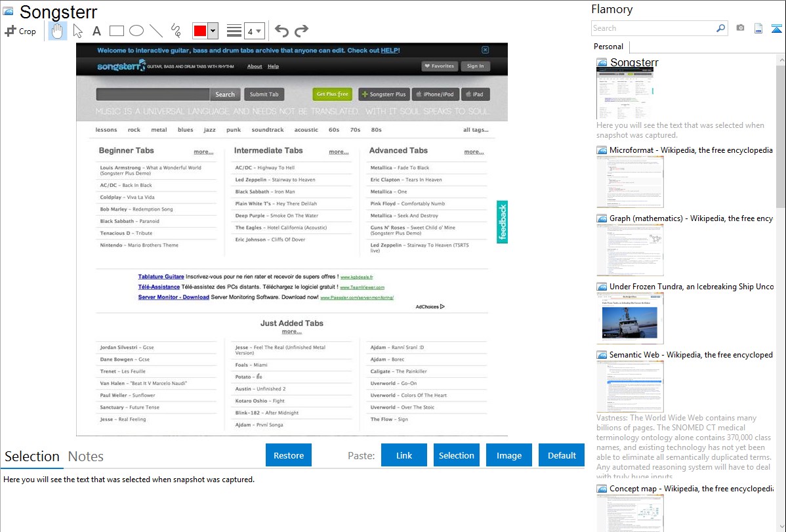Open the Graph (mathematics) Wikipedia snapshot thumbnail
This screenshot has width=786, height=532.
(630, 250)
